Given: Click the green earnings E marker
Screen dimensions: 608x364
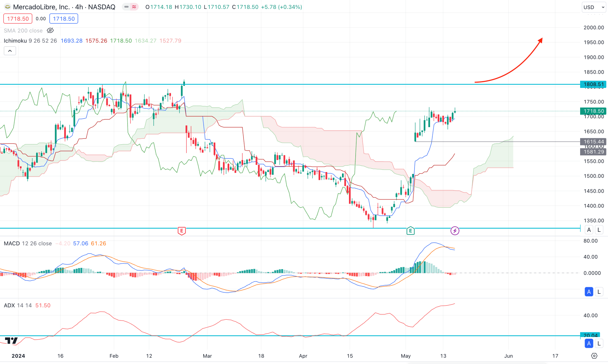Looking at the screenshot, I should point(410,231).
